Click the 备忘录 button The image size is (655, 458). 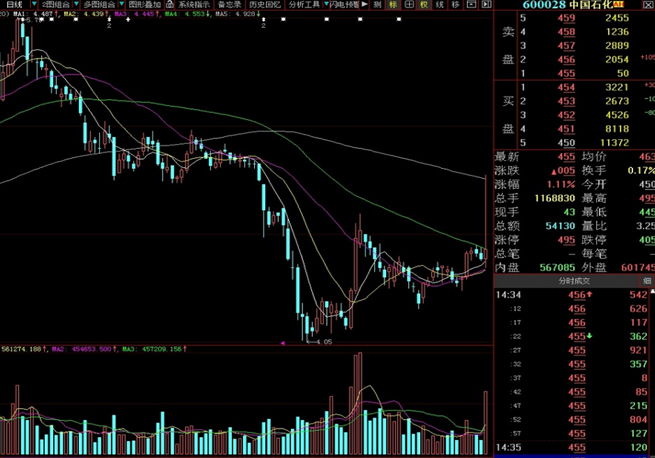(230, 5)
